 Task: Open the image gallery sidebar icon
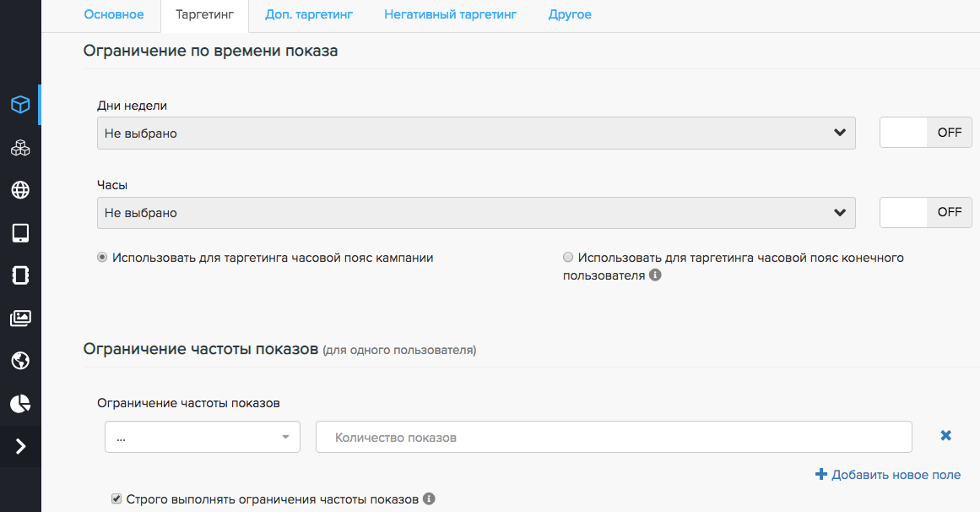pos(20,319)
